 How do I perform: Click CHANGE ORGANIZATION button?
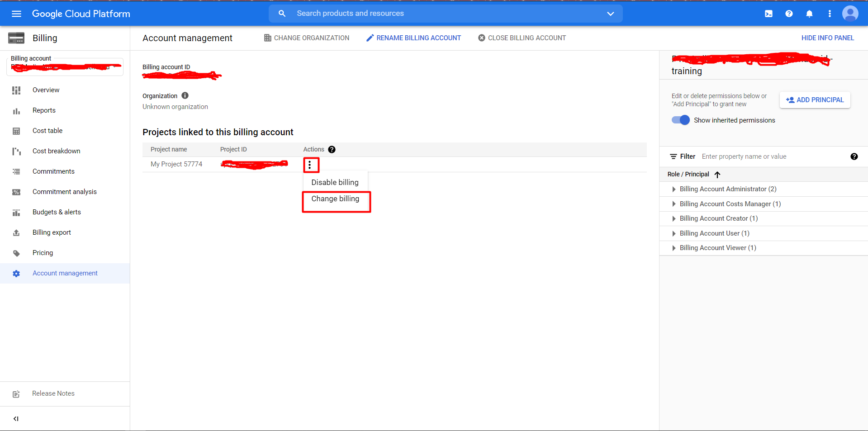307,38
